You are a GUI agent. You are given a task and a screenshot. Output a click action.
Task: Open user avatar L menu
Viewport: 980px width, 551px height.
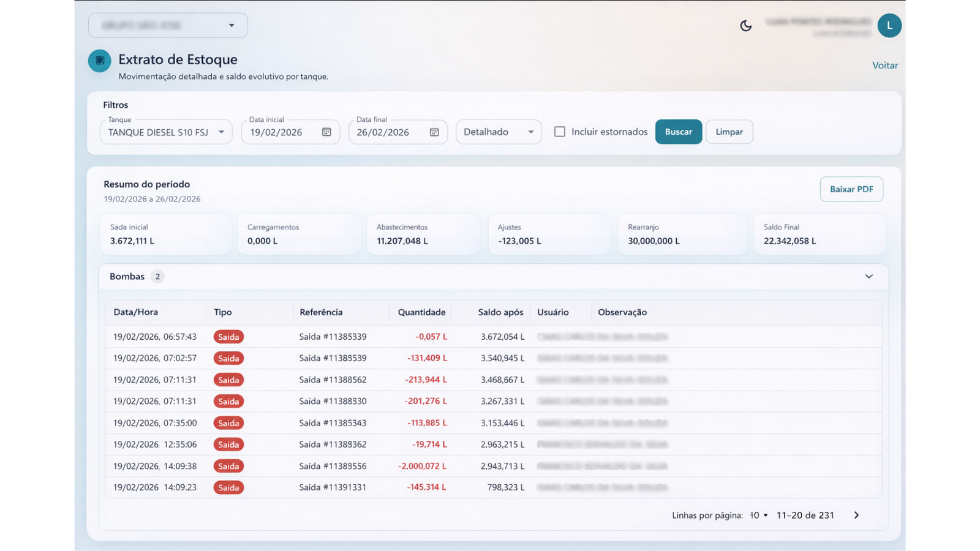889,26
